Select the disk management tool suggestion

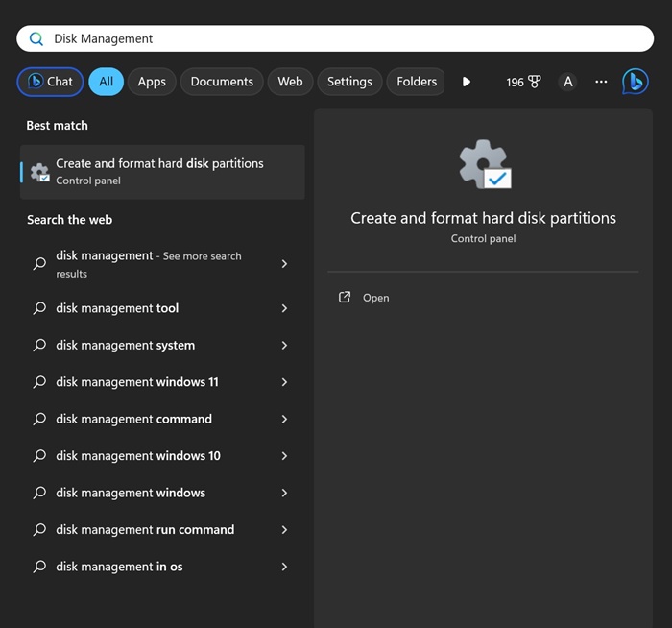[162, 308]
